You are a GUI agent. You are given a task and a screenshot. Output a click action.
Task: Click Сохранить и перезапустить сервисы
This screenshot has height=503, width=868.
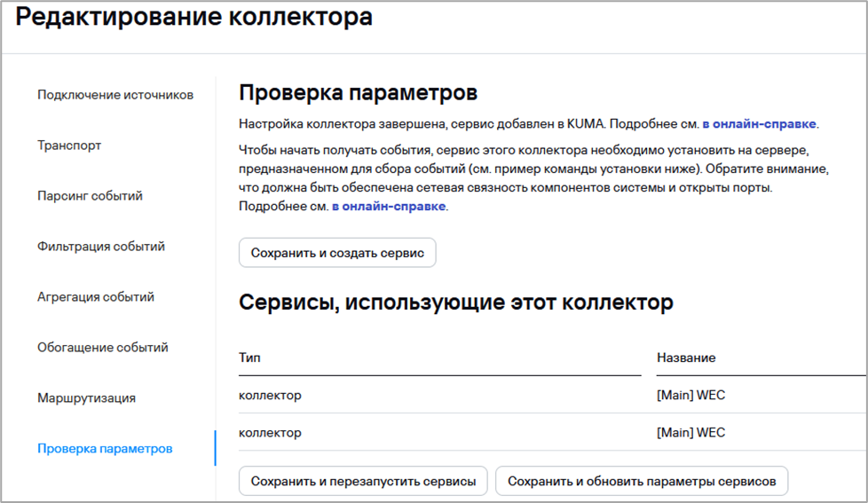363,481
